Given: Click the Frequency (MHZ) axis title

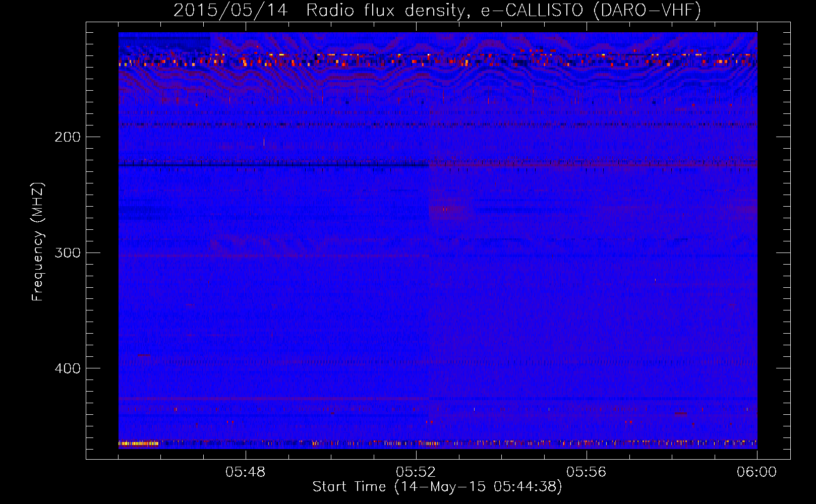Looking at the screenshot, I should point(38,242).
